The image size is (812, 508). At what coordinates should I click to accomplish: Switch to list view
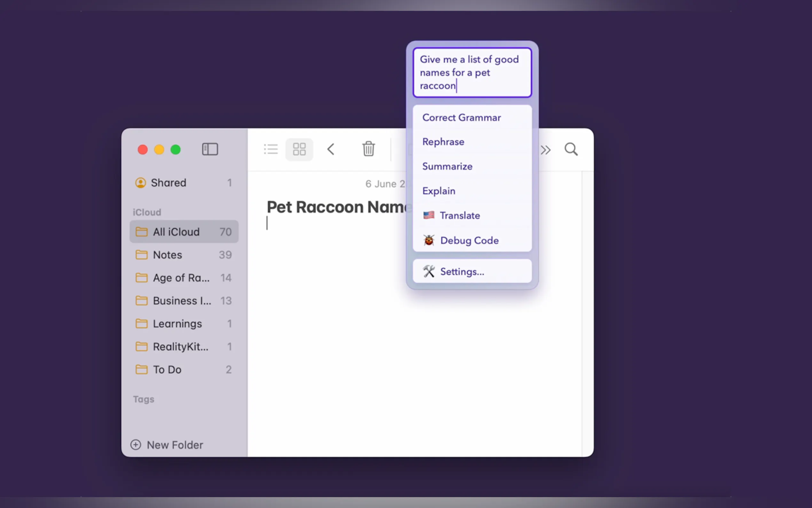click(270, 149)
